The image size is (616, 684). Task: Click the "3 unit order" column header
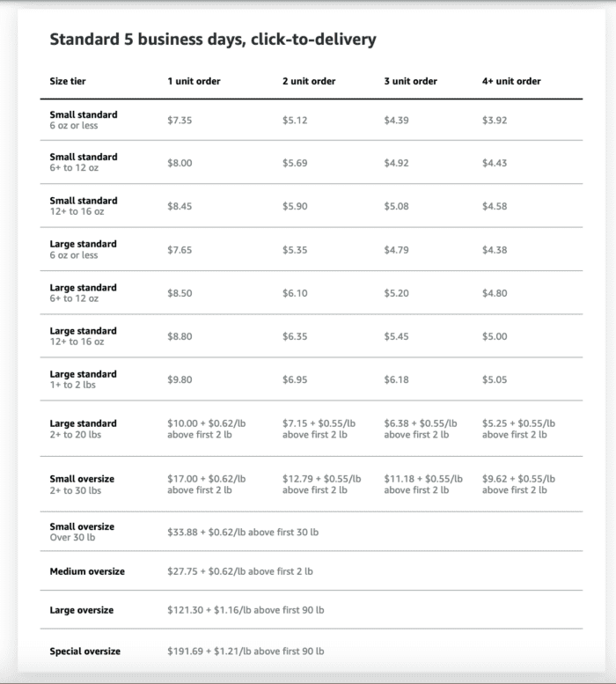(410, 81)
